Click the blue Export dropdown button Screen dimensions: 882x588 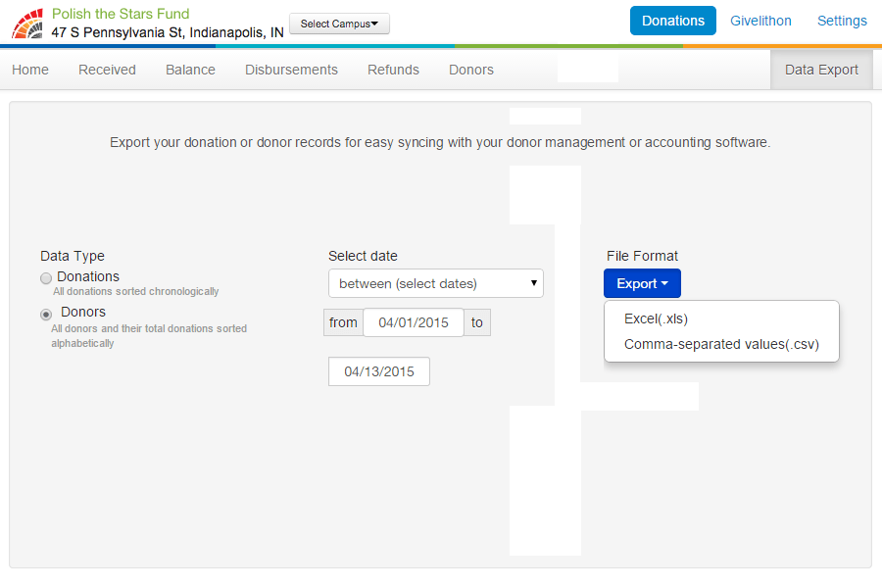(x=642, y=283)
